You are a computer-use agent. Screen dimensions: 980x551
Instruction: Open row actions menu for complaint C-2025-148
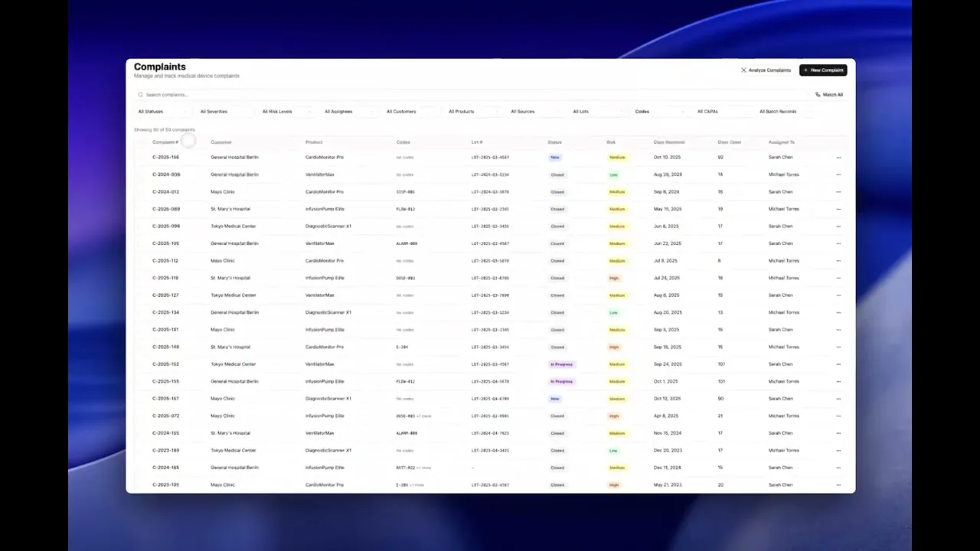tap(838, 347)
